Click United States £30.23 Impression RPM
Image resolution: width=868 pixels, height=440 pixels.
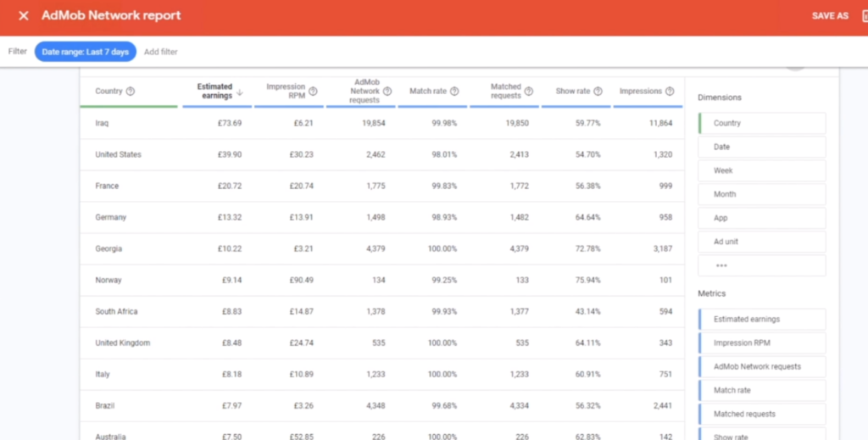click(301, 154)
